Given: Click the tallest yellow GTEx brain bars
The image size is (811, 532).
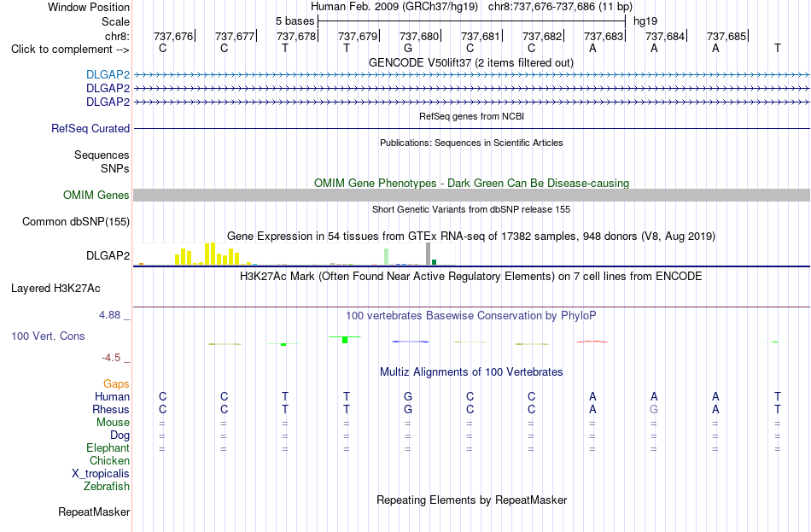Looking at the screenshot, I should coord(210,254).
